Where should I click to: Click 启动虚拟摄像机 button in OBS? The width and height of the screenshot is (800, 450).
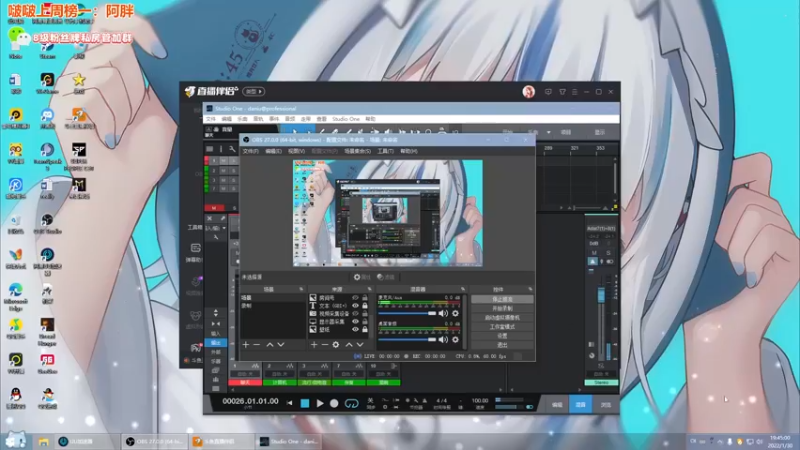(502, 318)
